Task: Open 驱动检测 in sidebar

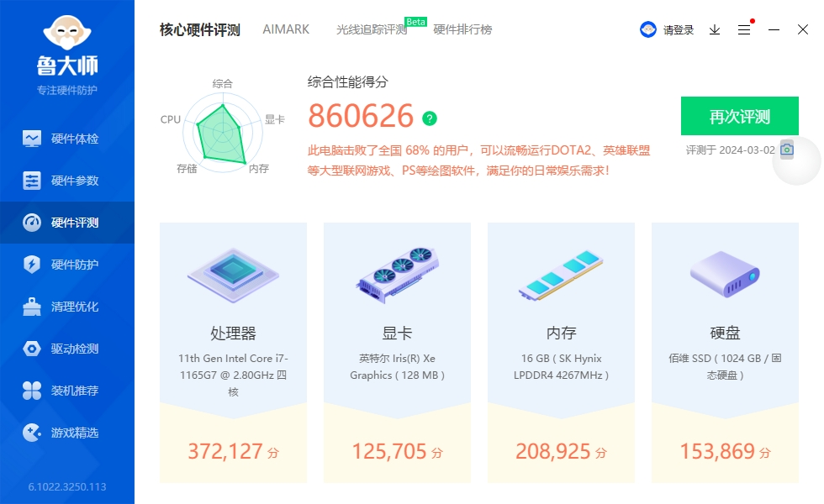Action: pos(67,349)
